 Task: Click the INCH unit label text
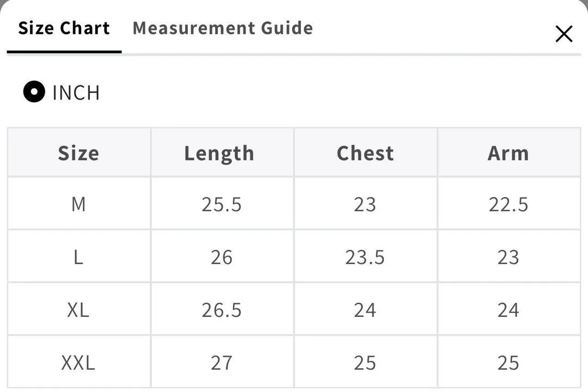[x=76, y=93]
